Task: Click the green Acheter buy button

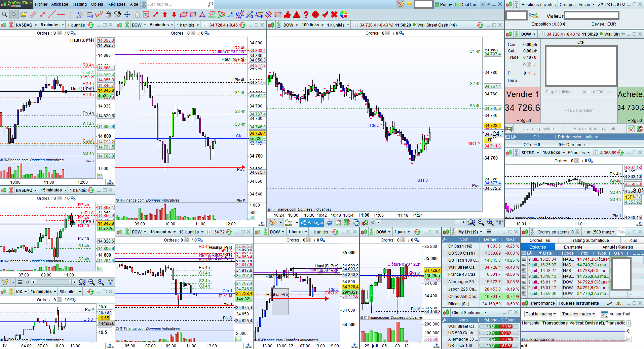Action: (631, 106)
